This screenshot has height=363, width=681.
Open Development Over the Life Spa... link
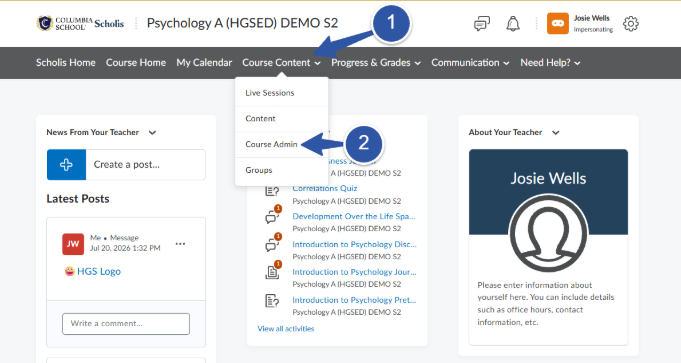point(354,216)
